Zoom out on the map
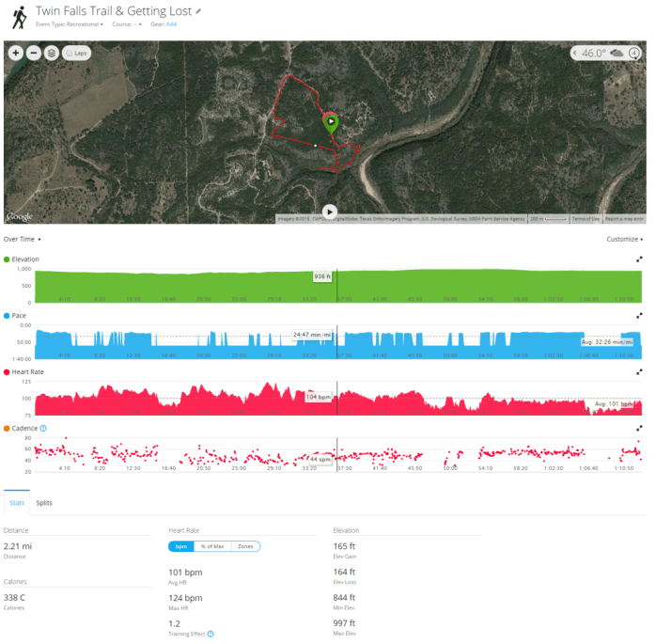Screen dimensions: 656x644 [x=34, y=54]
